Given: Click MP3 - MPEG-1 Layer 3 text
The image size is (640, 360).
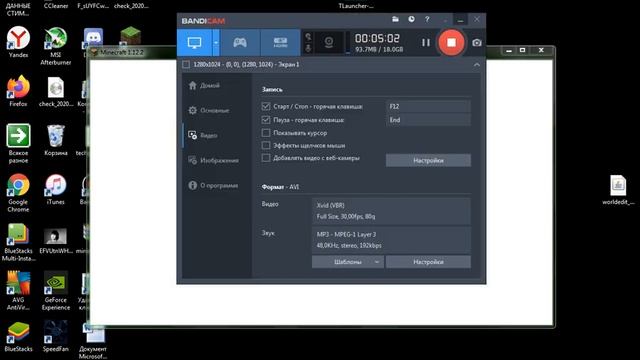Looking at the screenshot, I should 346,234.
